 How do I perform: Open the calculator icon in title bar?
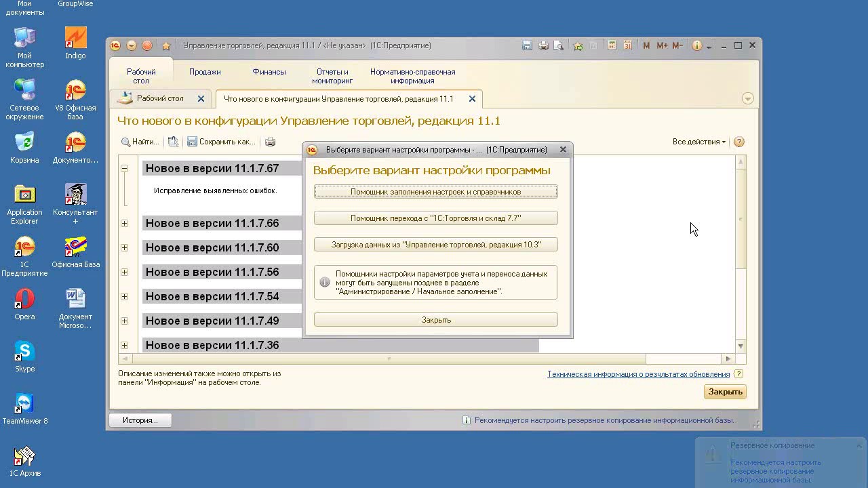(x=612, y=46)
